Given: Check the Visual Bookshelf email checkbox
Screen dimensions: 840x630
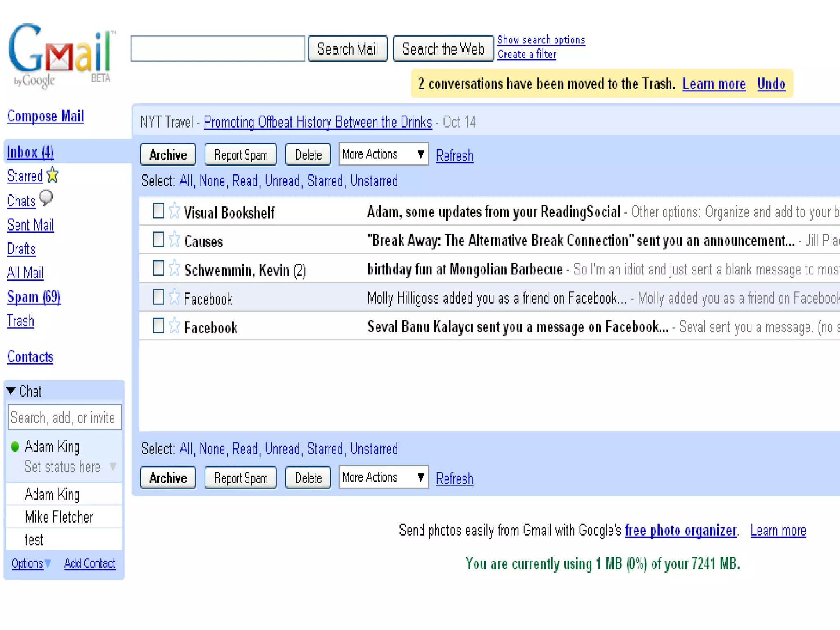Looking at the screenshot, I should coord(158,211).
